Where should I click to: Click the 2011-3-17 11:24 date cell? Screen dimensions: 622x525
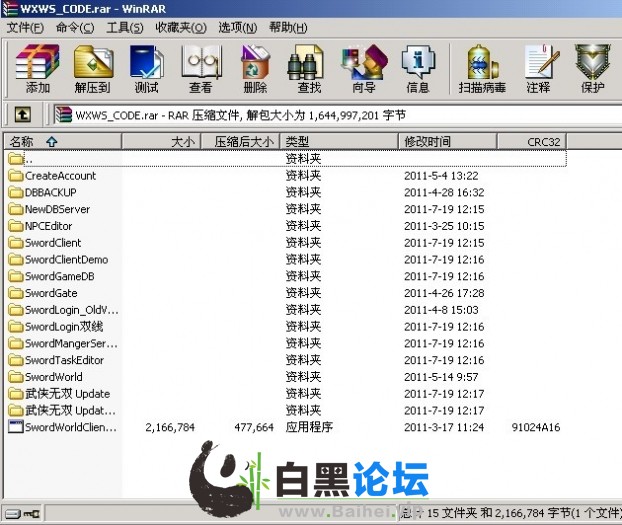[x=444, y=427]
